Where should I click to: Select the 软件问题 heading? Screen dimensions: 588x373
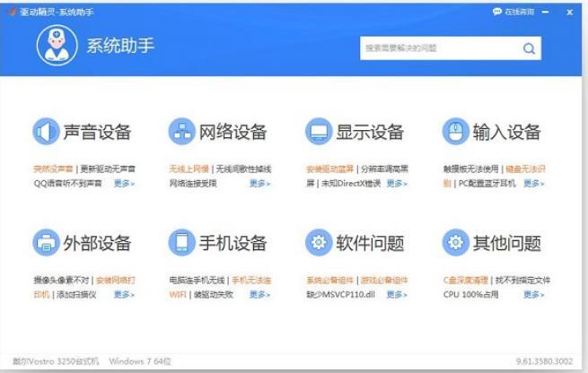coord(370,243)
